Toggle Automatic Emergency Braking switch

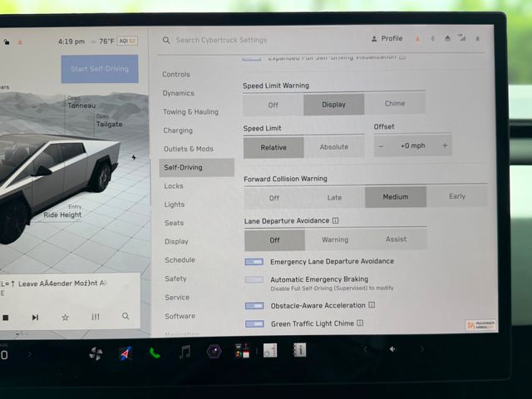point(254,279)
